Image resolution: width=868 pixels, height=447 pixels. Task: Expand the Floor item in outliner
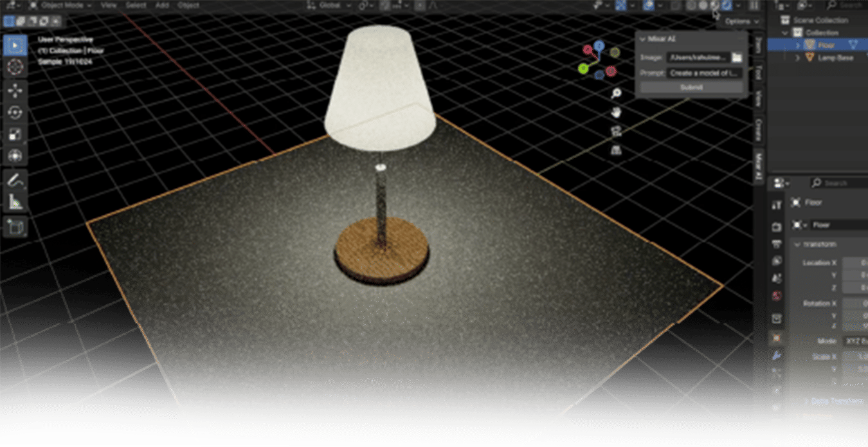798,45
